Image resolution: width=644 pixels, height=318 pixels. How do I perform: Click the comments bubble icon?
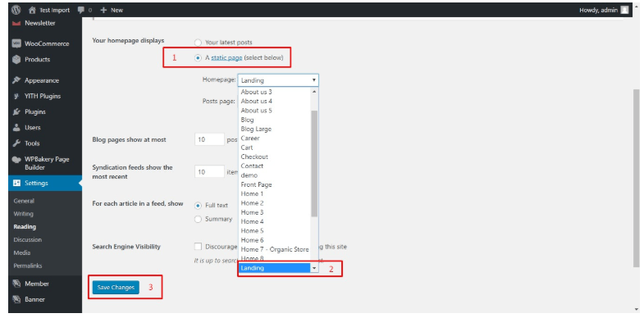[x=81, y=10]
